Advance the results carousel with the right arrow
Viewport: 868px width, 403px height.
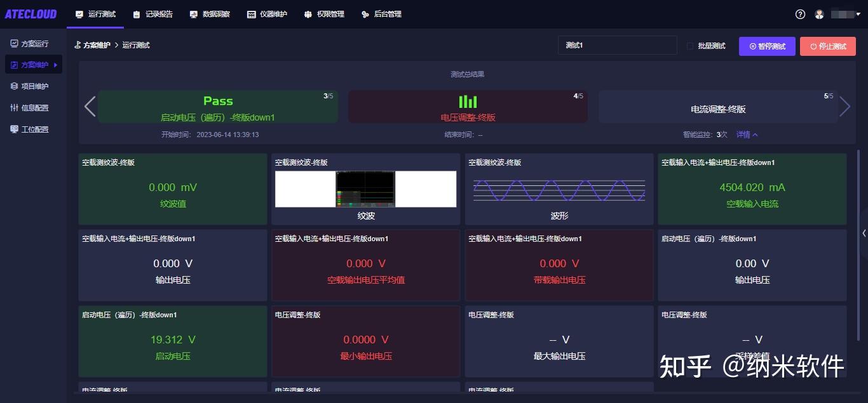(x=845, y=107)
